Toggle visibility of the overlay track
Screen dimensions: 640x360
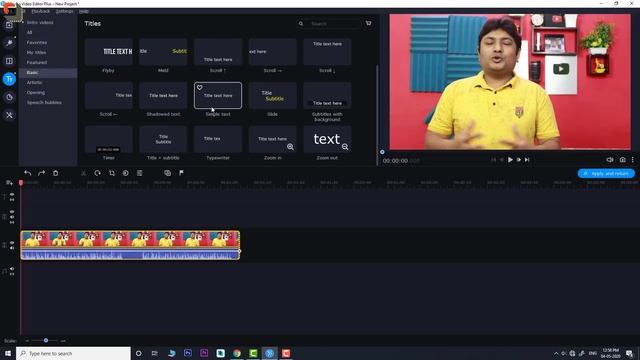coord(12,212)
